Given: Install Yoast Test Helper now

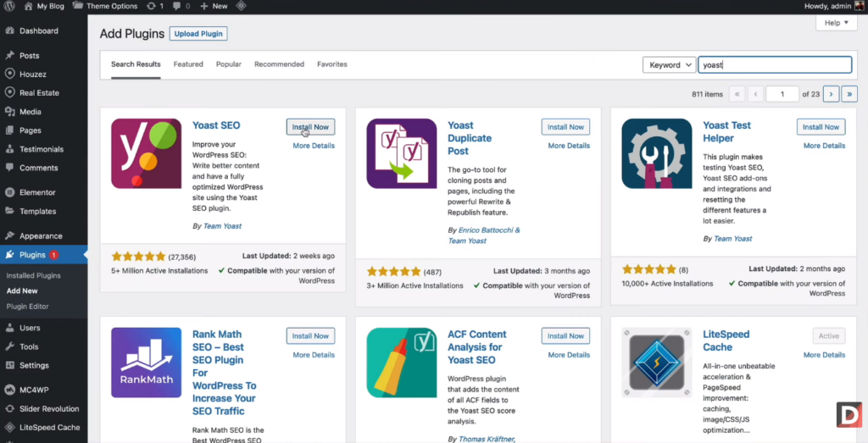Looking at the screenshot, I should [821, 127].
